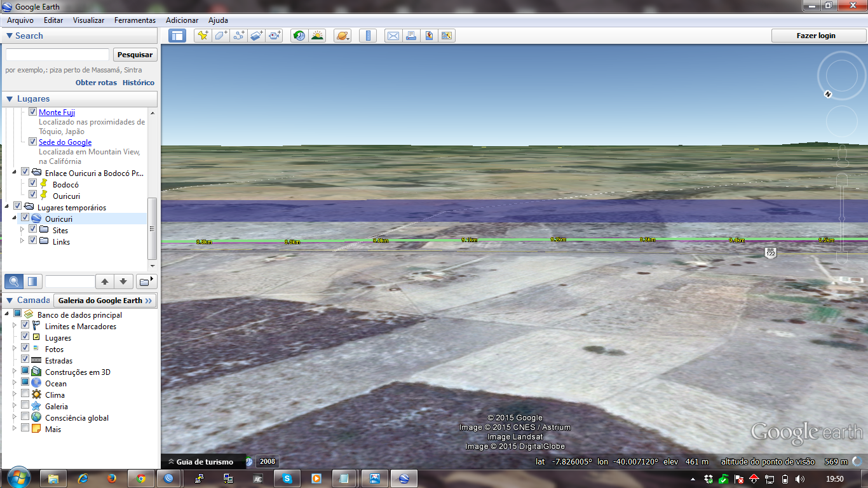Open the historical imagery 2008 clock icon
Image resolution: width=868 pixels, height=488 pixels.
[249, 462]
